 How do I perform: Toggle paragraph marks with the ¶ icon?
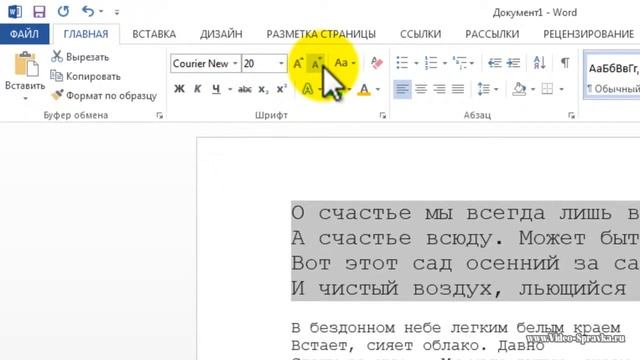click(x=565, y=63)
